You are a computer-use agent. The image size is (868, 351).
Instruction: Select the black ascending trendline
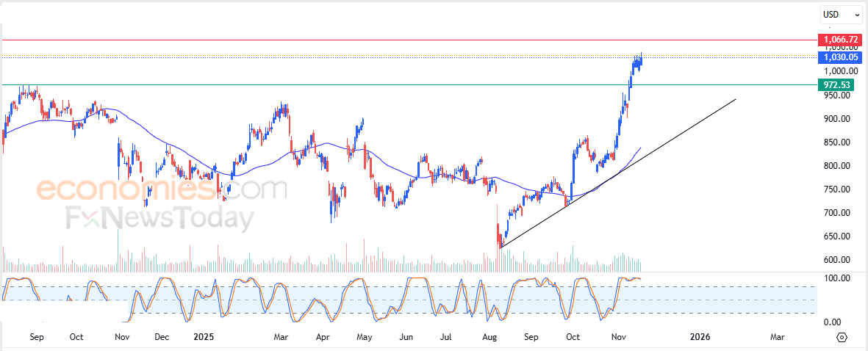pos(618,173)
